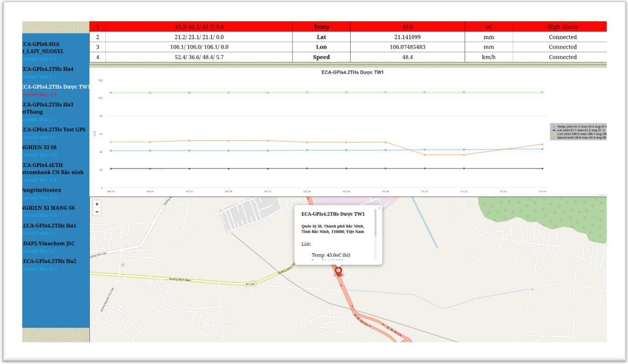The height and width of the screenshot is (364, 628).
Task: Close the ECA-GPIs4.2THs Dược TW1 map popup
Action: click(x=379, y=208)
